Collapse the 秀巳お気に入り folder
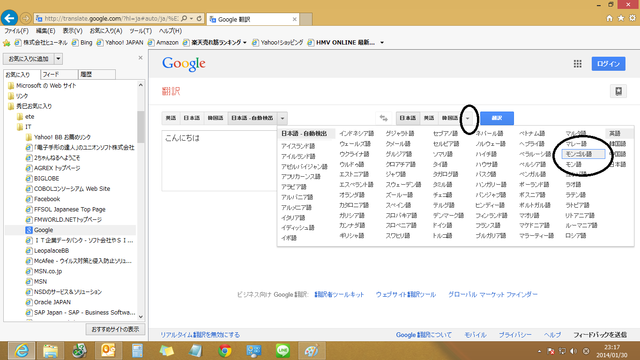Viewport: 640px width, 360px height. coord(30,106)
